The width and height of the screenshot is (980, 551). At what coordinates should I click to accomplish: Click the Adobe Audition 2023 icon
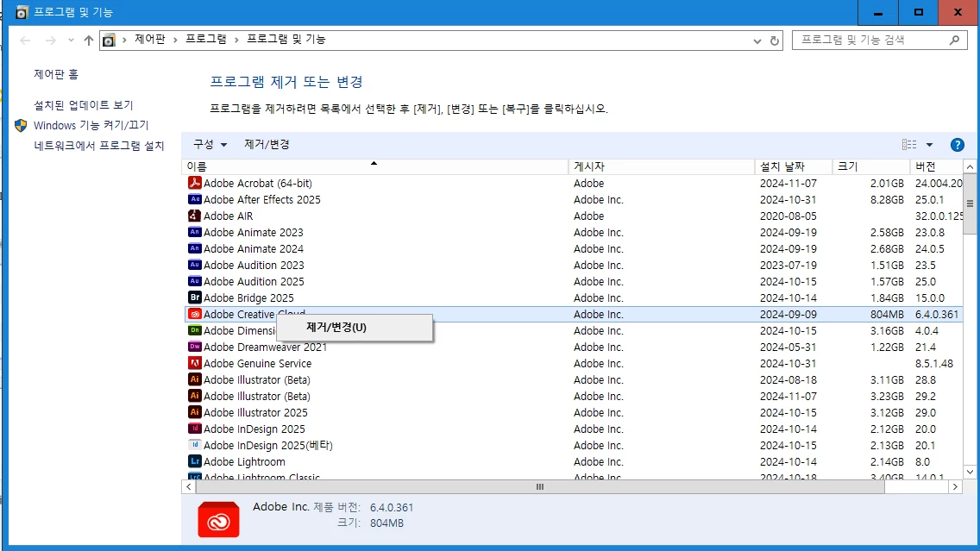[x=194, y=265]
